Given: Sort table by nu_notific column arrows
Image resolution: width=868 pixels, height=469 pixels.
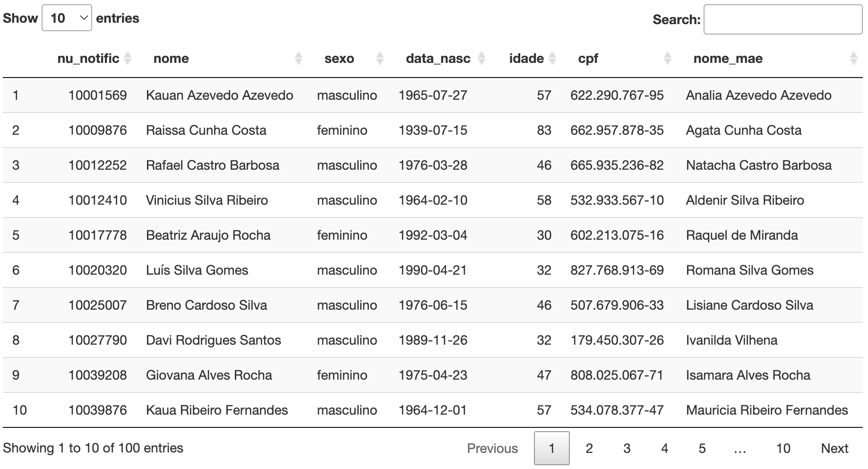Looking at the screenshot, I should tap(128, 58).
